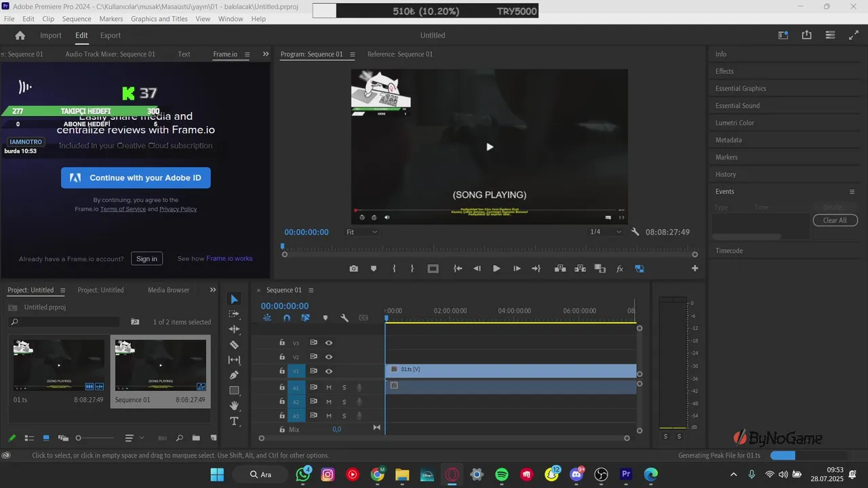Select the Pen tool
Viewport: 868px width, 488px height.
(x=234, y=375)
